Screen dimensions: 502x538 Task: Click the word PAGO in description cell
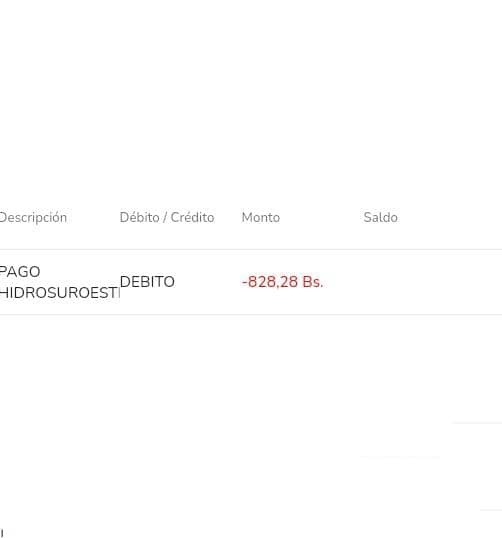pyautogui.click(x=20, y=272)
